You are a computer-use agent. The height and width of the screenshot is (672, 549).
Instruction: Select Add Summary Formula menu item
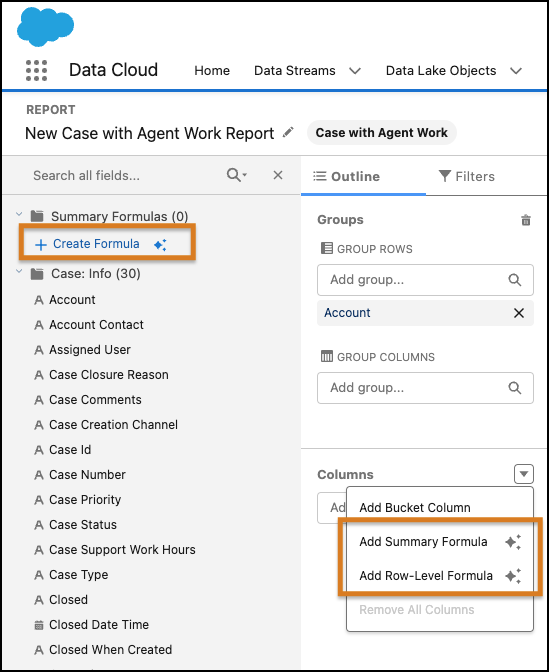(x=440, y=542)
